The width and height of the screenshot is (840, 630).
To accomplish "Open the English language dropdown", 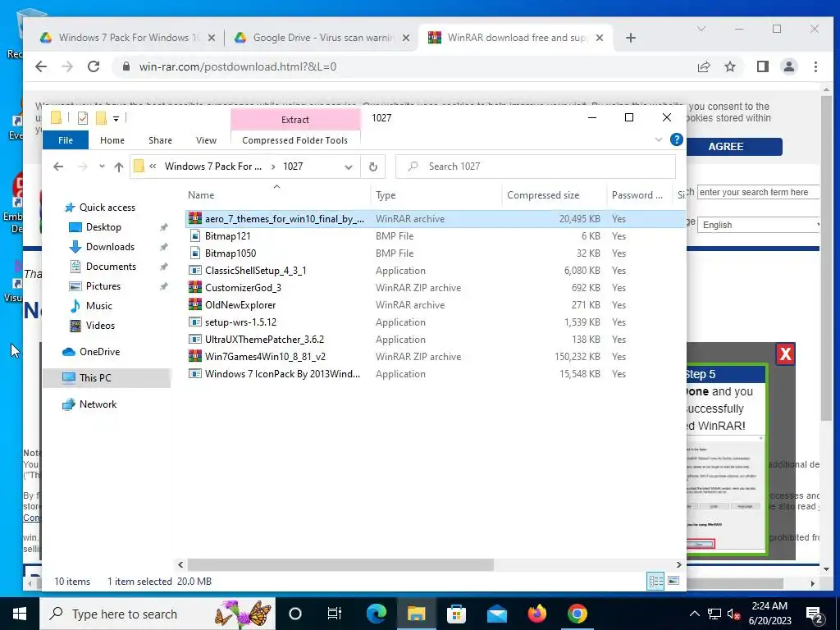I will click(x=759, y=225).
